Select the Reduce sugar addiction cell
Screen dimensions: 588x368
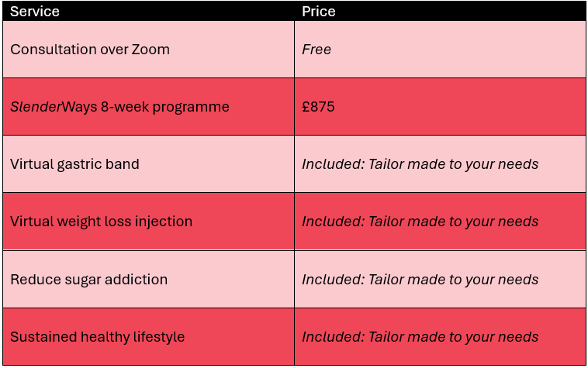[x=88, y=279]
